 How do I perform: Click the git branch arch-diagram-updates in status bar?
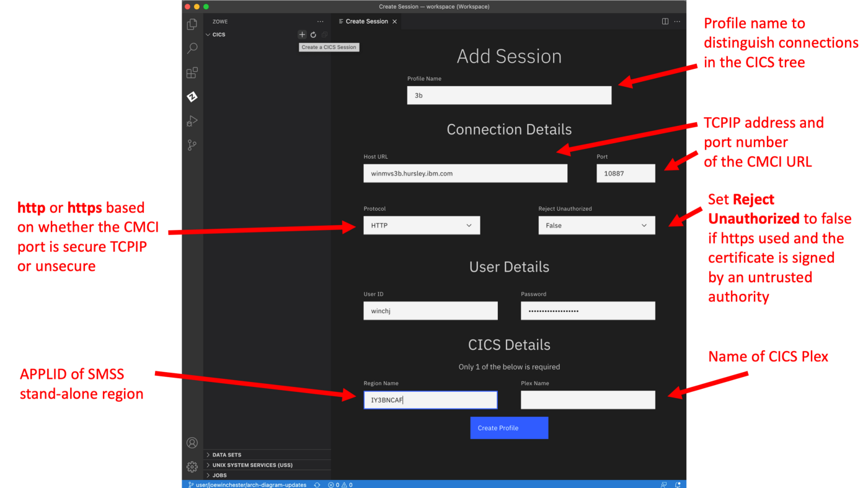point(247,484)
